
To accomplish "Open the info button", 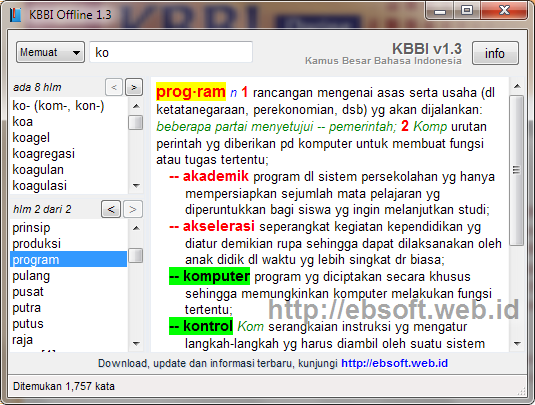I will click(x=495, y=53).
